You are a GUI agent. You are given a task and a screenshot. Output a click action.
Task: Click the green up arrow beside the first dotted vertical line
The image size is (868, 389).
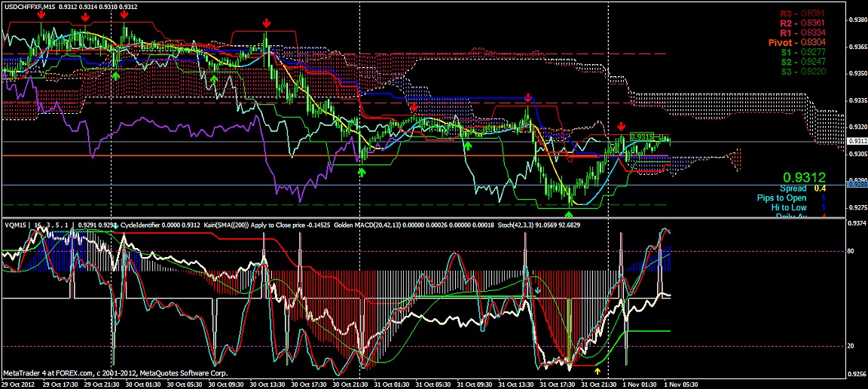click(x=115, y=75)
